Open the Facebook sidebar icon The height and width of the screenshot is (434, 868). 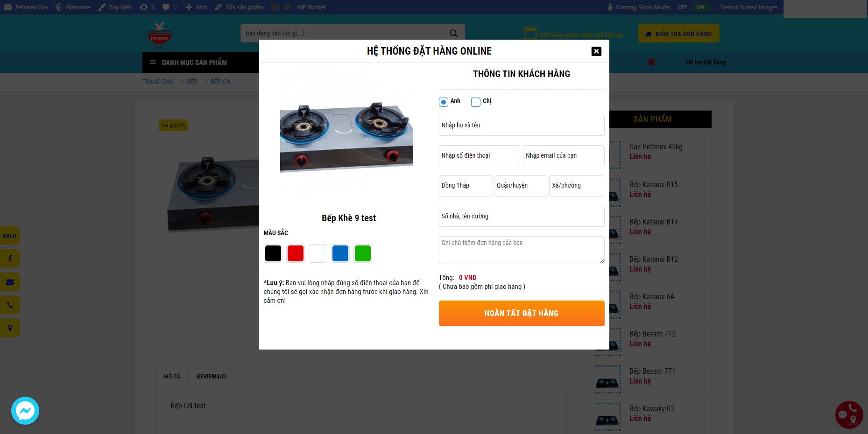pyautogui.click(x=9, y=259)
